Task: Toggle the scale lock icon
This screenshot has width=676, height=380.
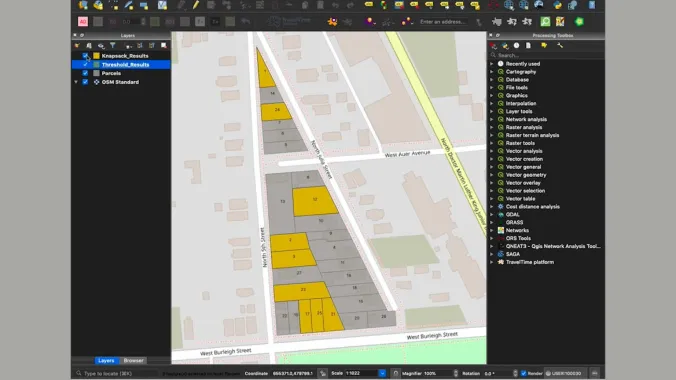Action: (395, 374)
